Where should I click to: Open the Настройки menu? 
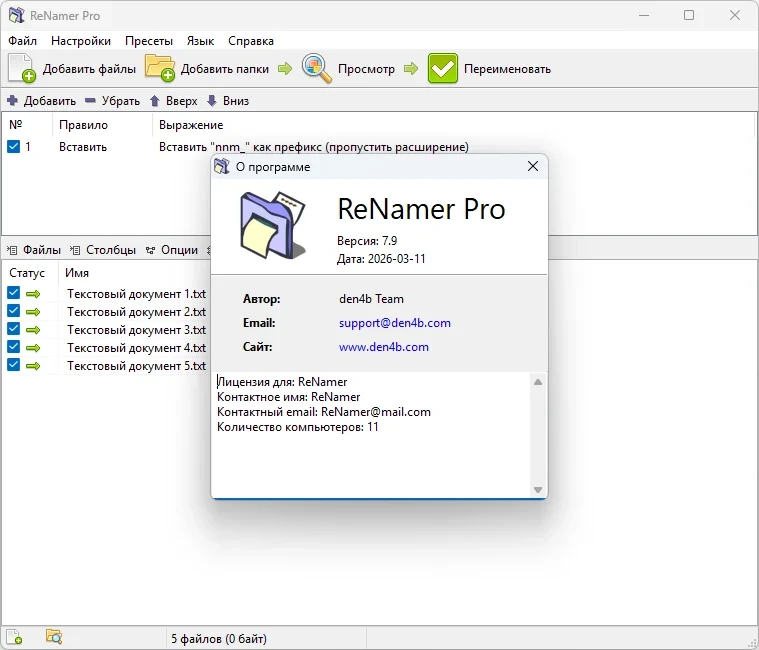pos(81,41)
